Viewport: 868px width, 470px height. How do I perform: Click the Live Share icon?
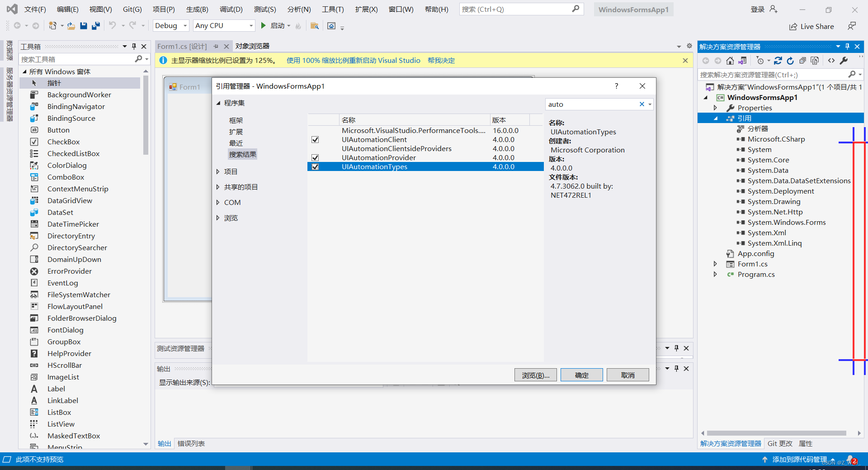[793, 27]
